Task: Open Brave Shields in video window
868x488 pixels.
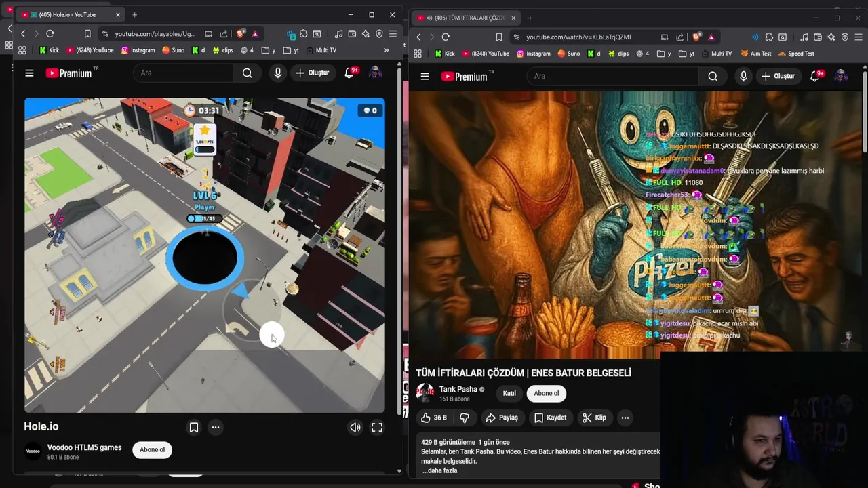Action: [696, 37]
